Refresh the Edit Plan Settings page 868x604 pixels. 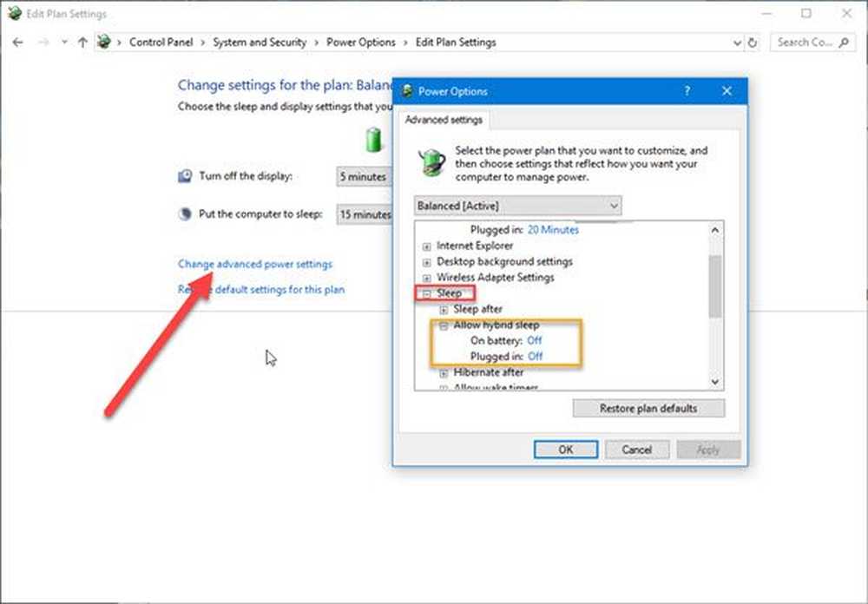click(753, 43)
